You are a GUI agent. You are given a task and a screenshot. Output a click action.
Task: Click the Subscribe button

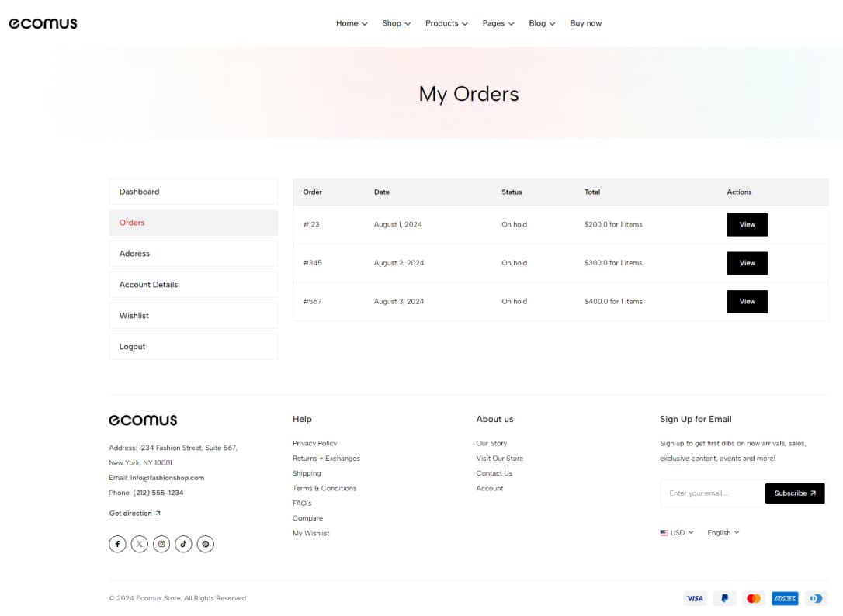point(795,493)
